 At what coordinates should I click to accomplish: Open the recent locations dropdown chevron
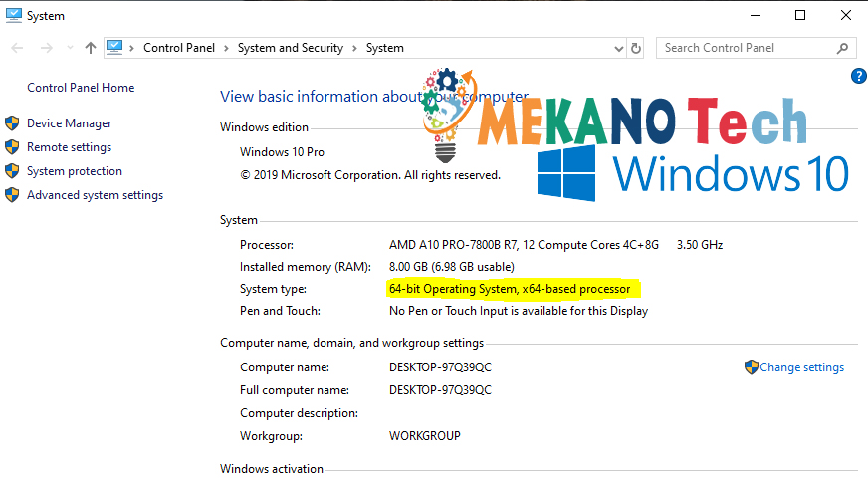70,48
